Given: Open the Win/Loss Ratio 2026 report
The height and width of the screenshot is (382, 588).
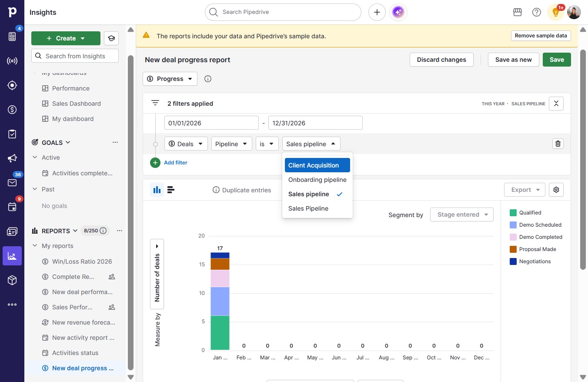Looking at the screenshot, I should point(82,261).
